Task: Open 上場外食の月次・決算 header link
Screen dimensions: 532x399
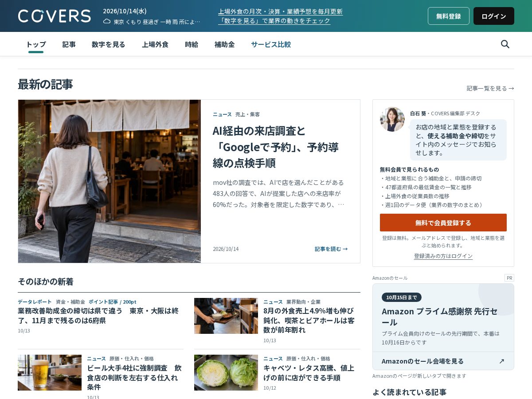Action: click(280, 12)
